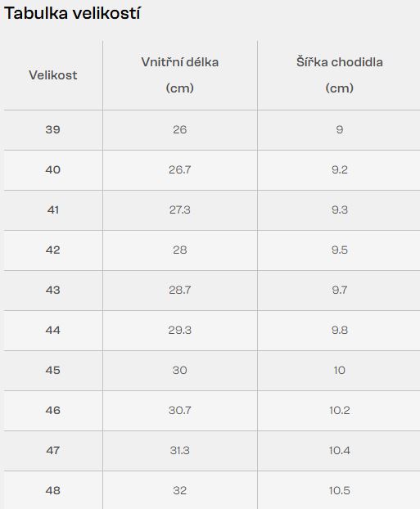Click the Tabulka velikostí heading

point(72,14)
